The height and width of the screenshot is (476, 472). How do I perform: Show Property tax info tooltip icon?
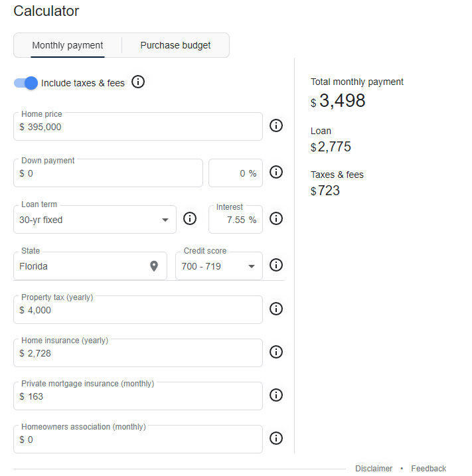tap(276, 309)
